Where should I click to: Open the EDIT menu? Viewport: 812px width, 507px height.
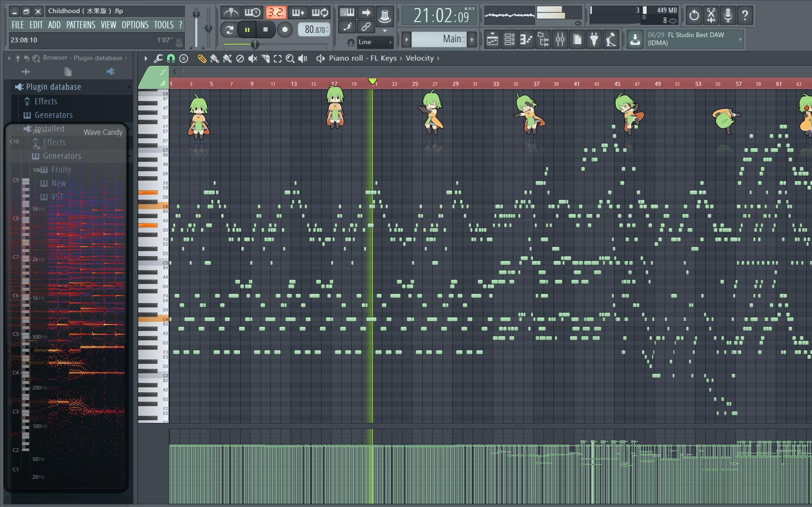click(36, 25)
